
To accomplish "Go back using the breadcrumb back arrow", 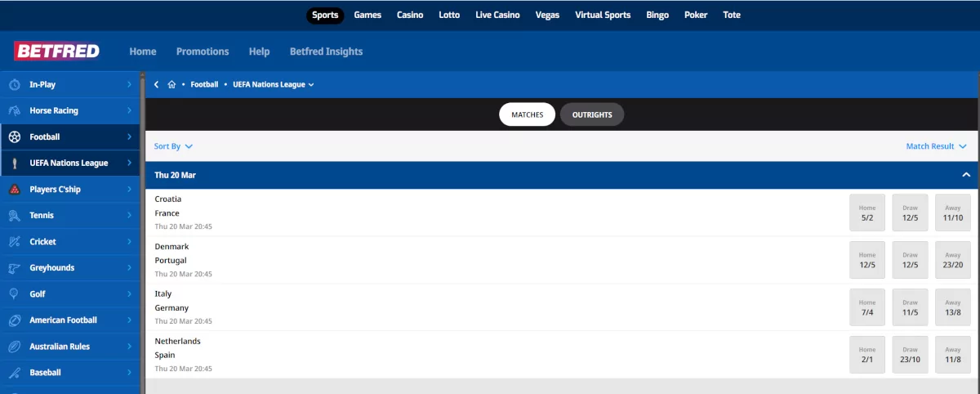I will (156, 84).
